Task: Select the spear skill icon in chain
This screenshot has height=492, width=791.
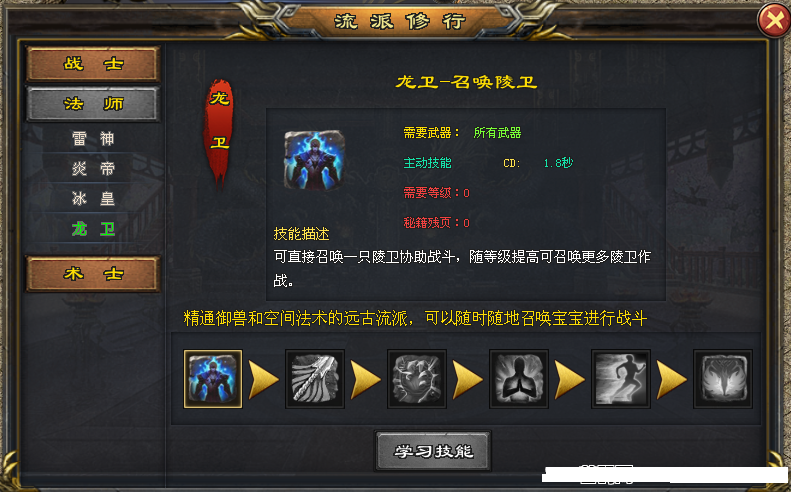Action: (x=315, y=379)
